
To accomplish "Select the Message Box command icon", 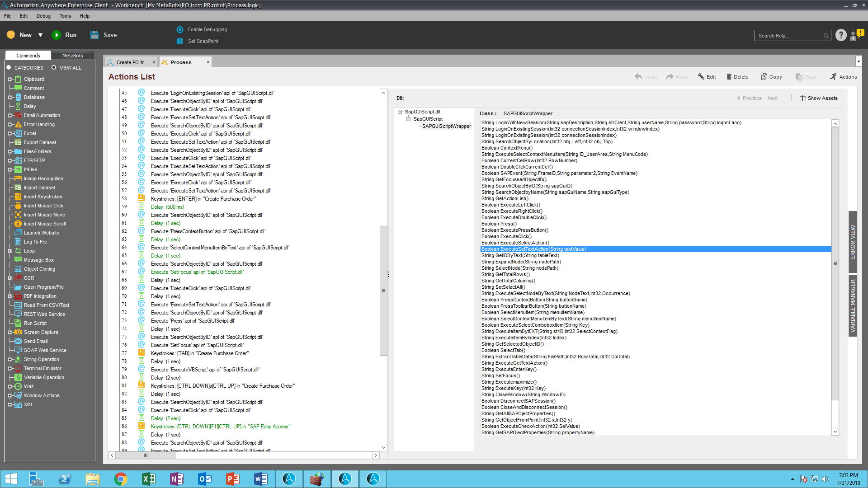I will 18,260.
